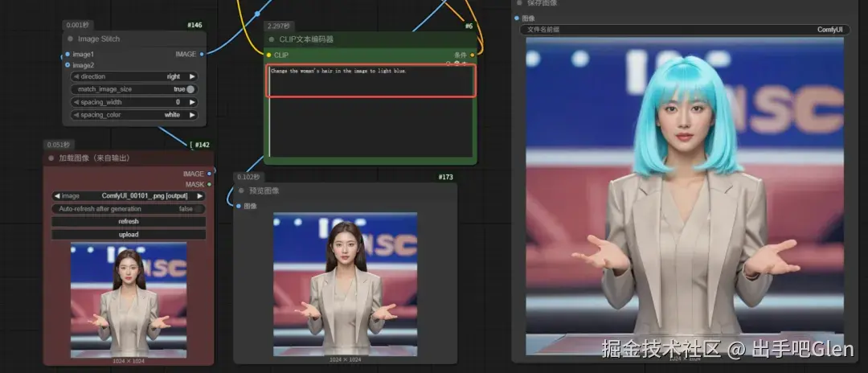Edit the 文件名前缀 field showing ComfyUI

(685, 30)
